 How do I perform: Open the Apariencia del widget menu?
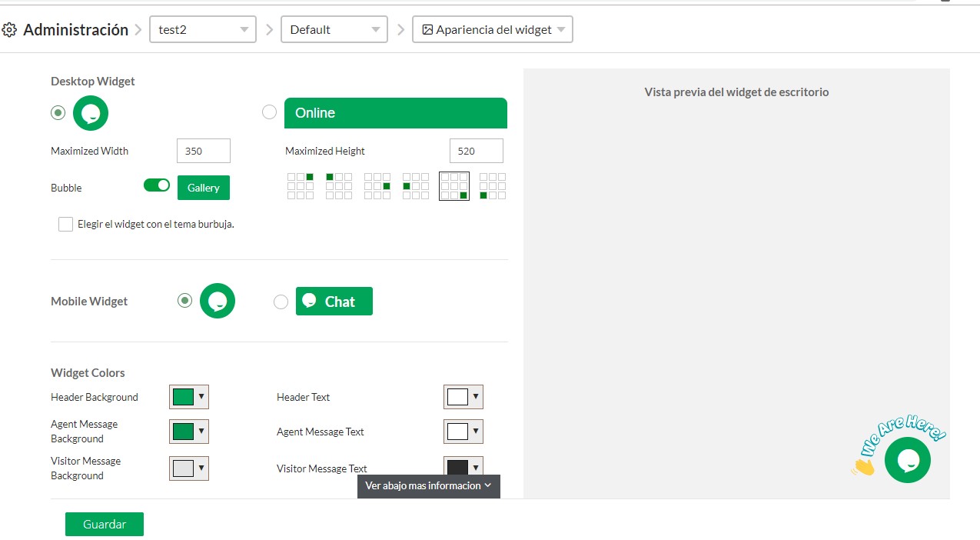click(492, 30)
